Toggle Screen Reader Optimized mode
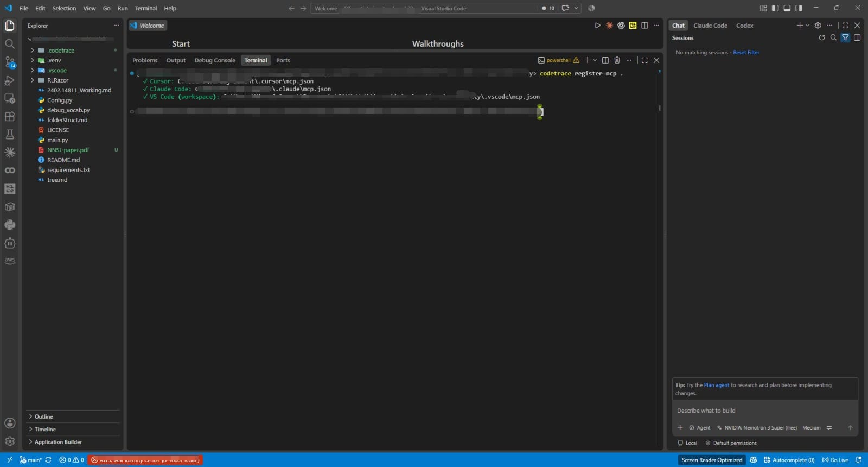Screen dimensions: 868x467 [712, 460]
